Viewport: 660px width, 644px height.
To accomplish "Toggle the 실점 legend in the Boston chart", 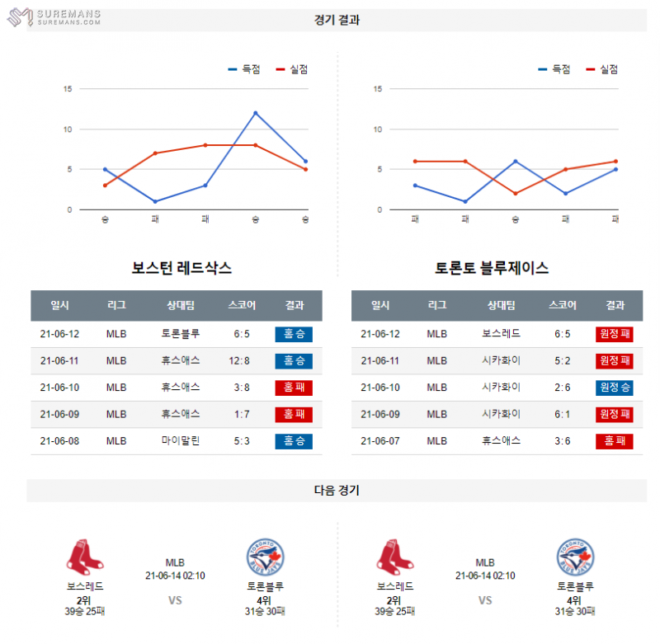I will (x=293, y=70).
